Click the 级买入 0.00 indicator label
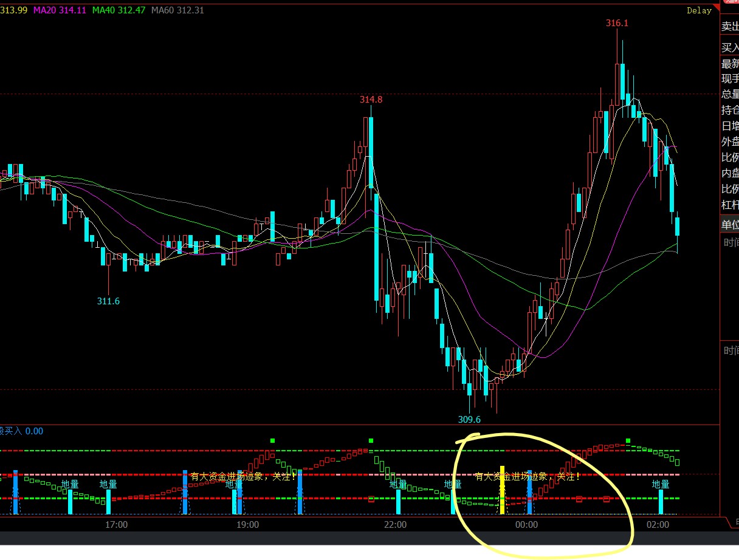The image size is (739, 560). pyautogui.click(x=22, y=431)
